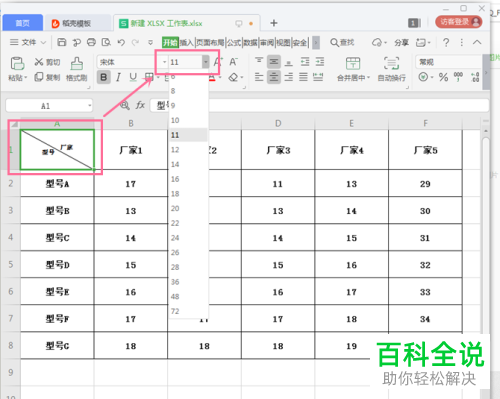Click the eraser clear-format icon
Screen dimensions: 500x399
pos(233,78)
